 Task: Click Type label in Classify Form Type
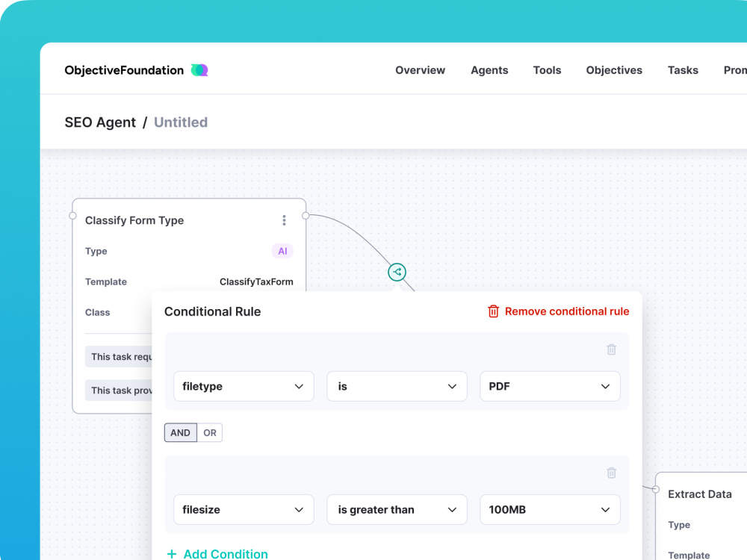point(96,252)
